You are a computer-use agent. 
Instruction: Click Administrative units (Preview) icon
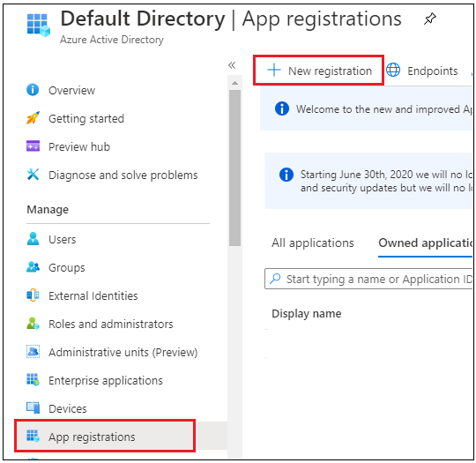pos(33,352)
